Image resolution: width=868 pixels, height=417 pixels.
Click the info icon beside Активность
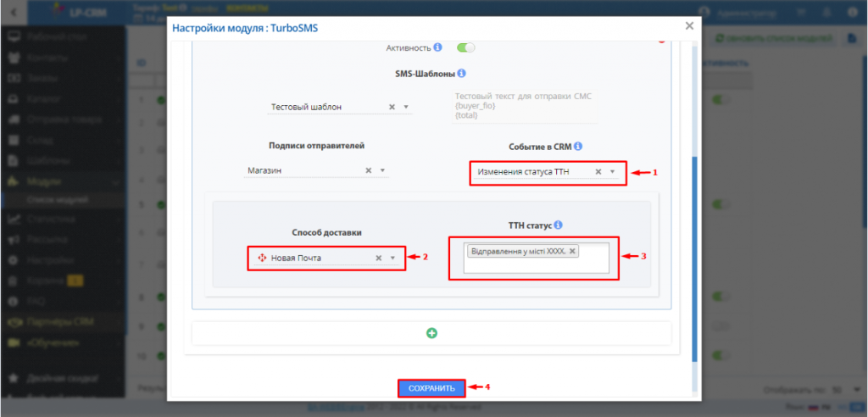[x=437, y=47]
